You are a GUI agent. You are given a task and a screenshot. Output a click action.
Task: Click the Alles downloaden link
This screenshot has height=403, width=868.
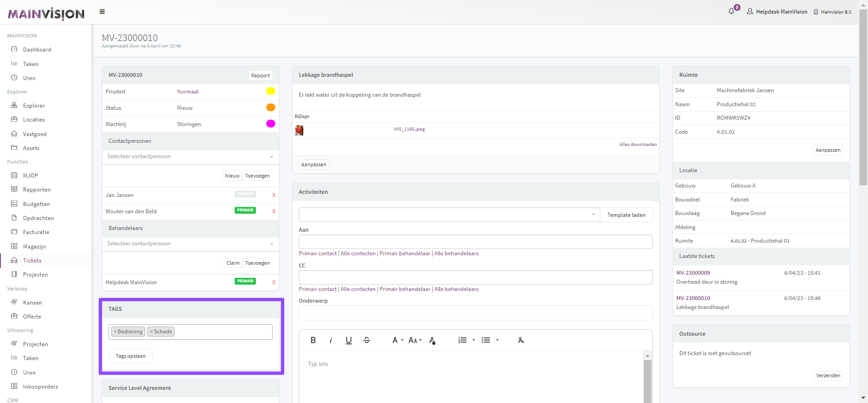[637, 145]
